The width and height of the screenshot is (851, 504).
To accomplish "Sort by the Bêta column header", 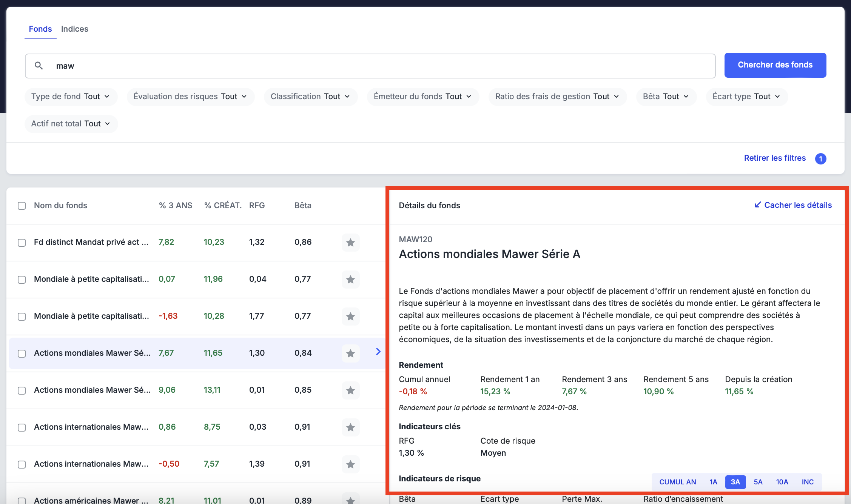I will (x=303, y=206).
